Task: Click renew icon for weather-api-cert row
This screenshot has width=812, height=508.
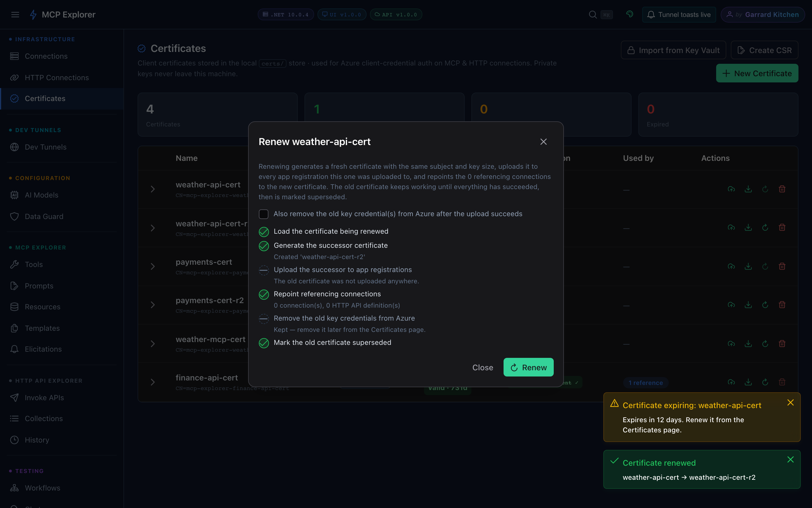Action: pyautogui.click(x=765, y=189)
